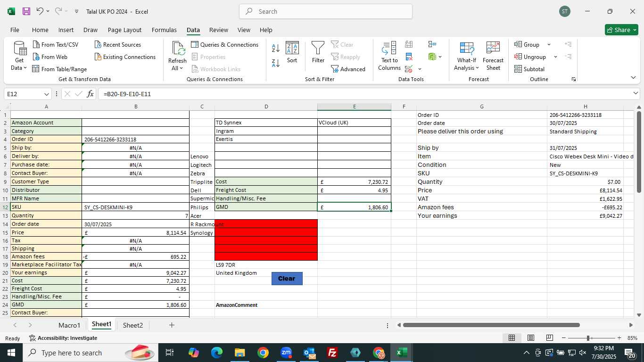The height and width of the screenshot is (362, 644).
Task: Show Queries & Connections pane
Action: pyautogui.click(x=225, y=45)
